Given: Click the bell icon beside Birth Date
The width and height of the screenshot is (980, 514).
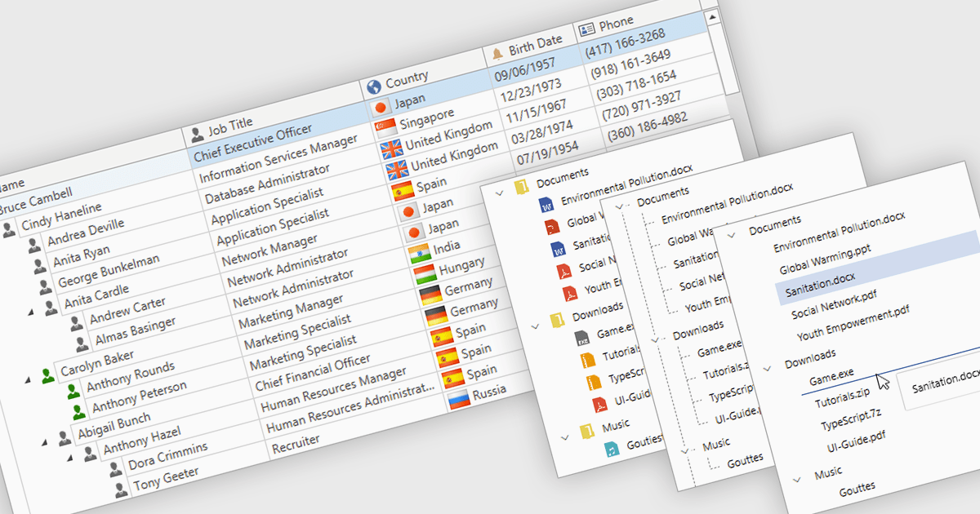Looking at the screenshot, I should click(x=497, y=54).
